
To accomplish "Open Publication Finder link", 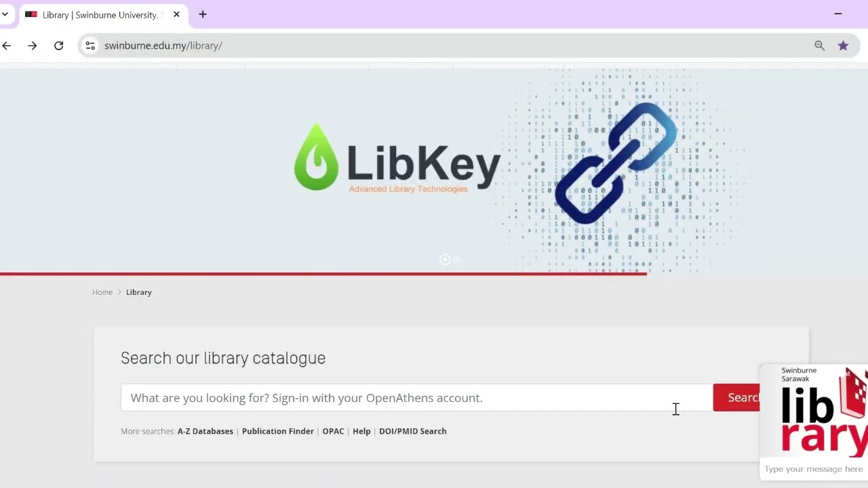I will [278, 431].
